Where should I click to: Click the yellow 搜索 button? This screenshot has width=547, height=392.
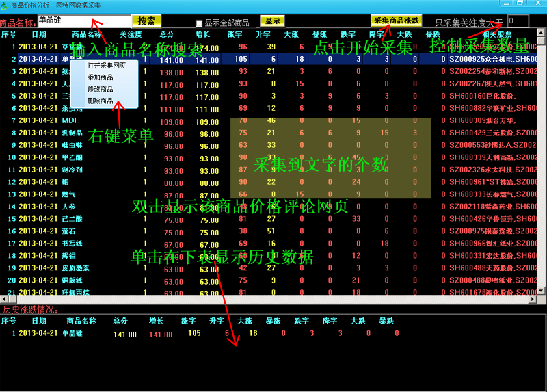click(146, 21)
